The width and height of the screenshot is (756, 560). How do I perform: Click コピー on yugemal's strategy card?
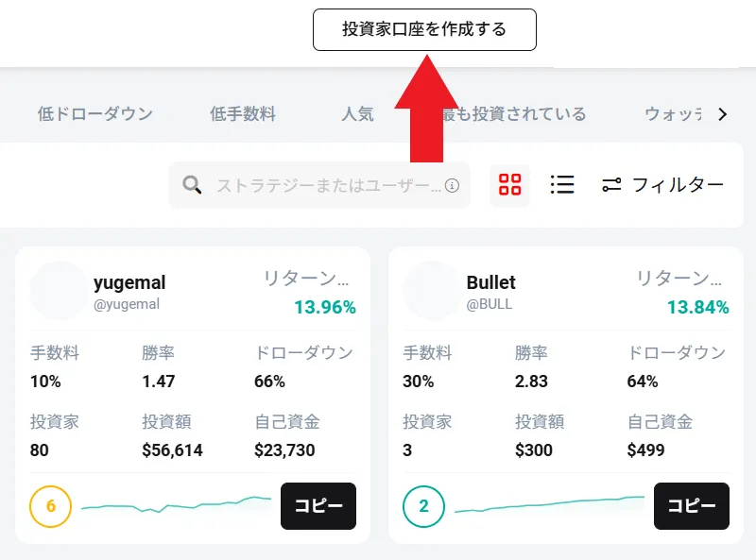tap(318, 506)
